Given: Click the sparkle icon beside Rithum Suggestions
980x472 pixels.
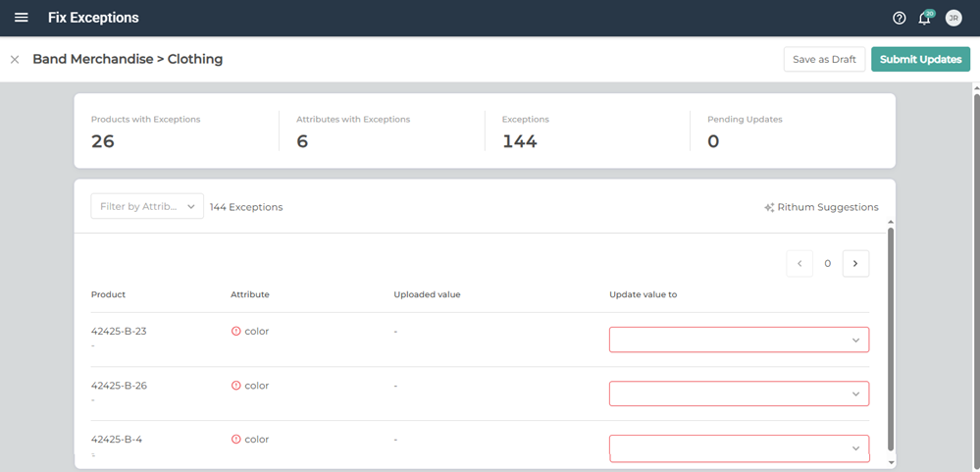Looking at the screenshot, I should tap(769, 208).
